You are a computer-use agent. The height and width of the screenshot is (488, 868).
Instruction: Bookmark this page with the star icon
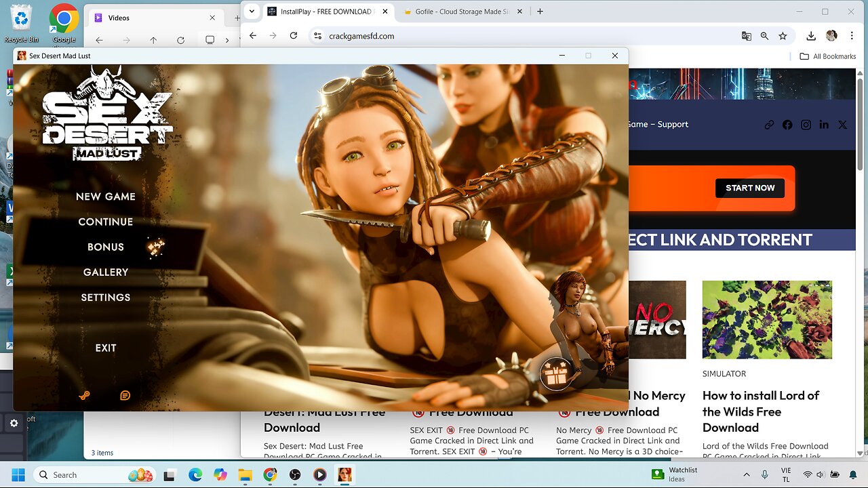click(783, 36)
